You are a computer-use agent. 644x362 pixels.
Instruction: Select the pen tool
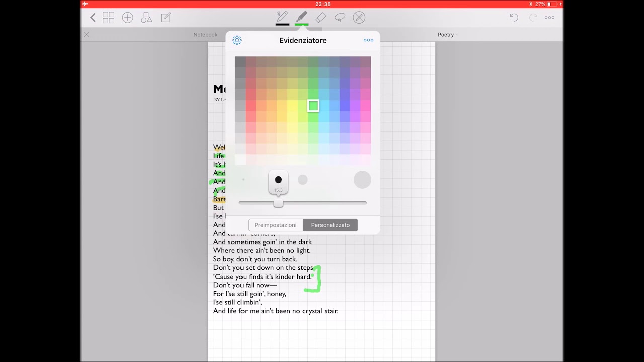pyautogui.click(x=282, y=17)
